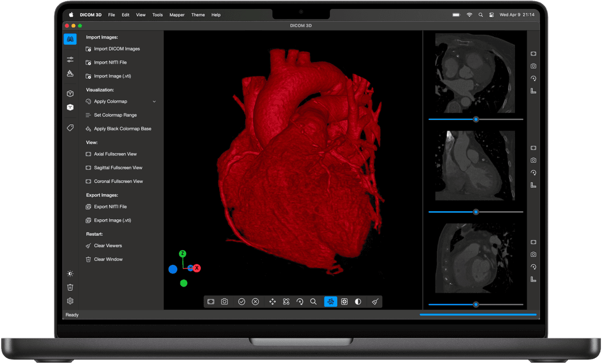
Task: Click fullscreen icon beside middle slice viewer
Action: coord(533,148)
